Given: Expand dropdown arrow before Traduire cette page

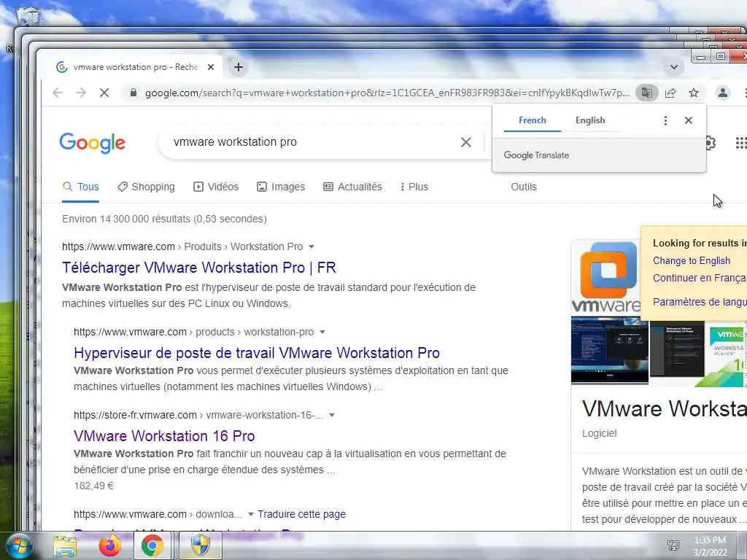Looking at the screenshot, I should 251,514.
